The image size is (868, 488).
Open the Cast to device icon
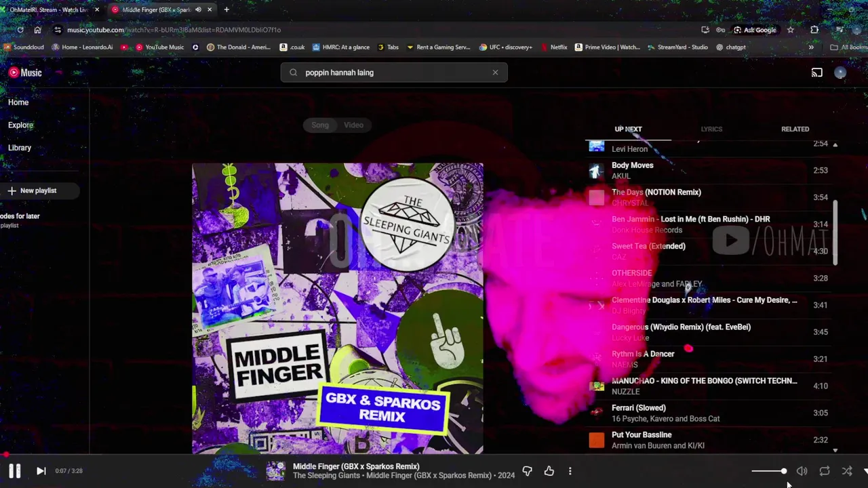tap(816, 73)
